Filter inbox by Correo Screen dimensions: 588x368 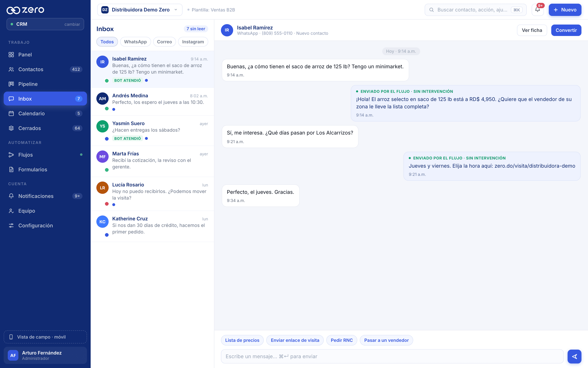click(x=165, y=42)
